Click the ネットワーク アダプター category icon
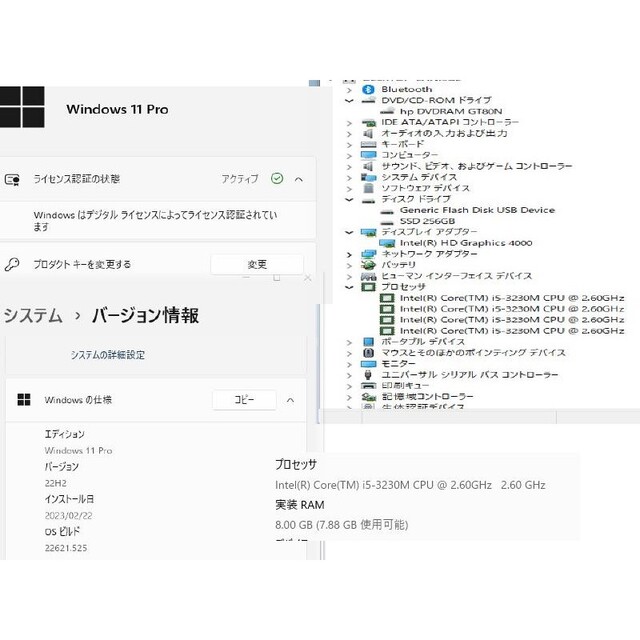Image resolution: width=640 pixels, height=640 pixels. [x=368, y=254]
